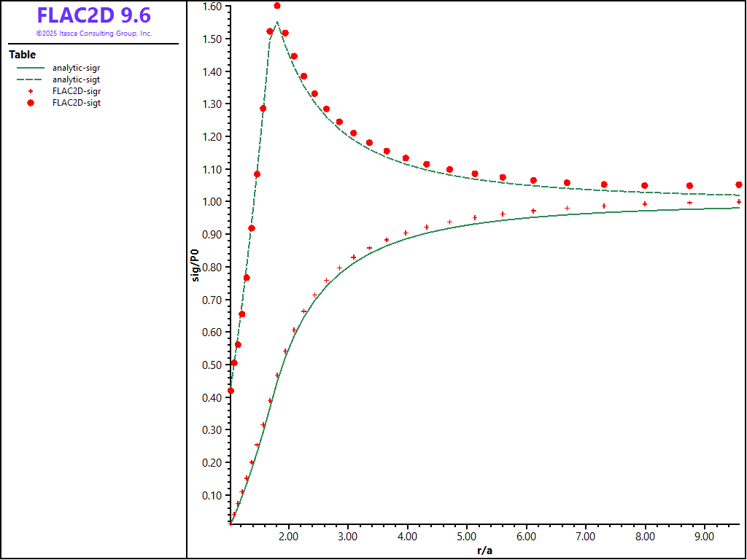Click the FLAC2D 9.6 title text
Screen dimensions: 747x560
pos(93,16)
